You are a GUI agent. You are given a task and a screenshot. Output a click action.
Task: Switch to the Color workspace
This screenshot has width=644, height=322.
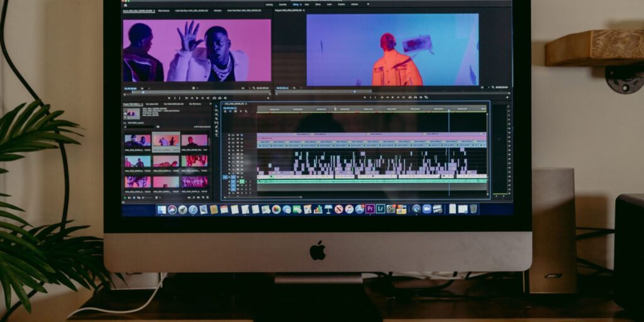coord(306,4)
